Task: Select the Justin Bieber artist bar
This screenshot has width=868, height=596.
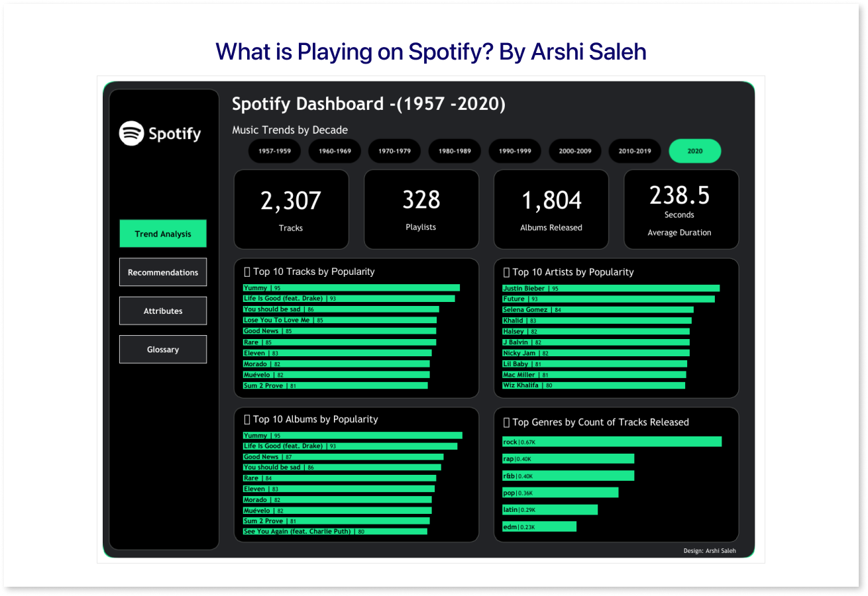Action: [611, 289]
